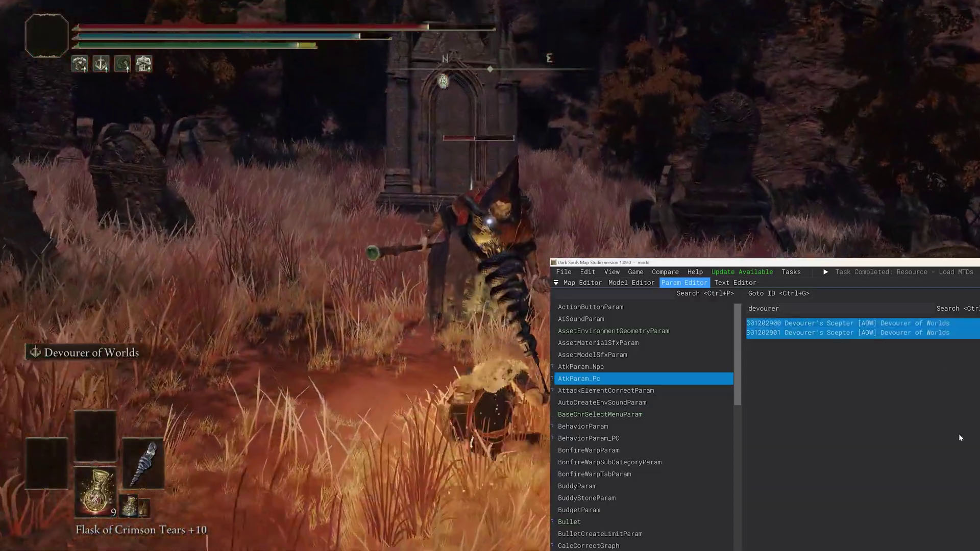Click the Devourer of Worlds skill icon
This screenshot has width=980, height=551.
point(35,352)
